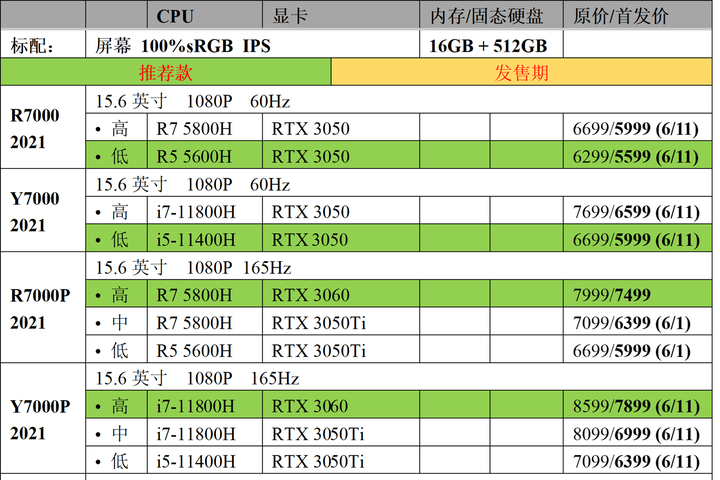Image resolution: width=720 pixels, height=480 pixels.
Task: Select RTX 3050 beside R7 5800H in R7000 2021
Action: [x=310, y=129]
